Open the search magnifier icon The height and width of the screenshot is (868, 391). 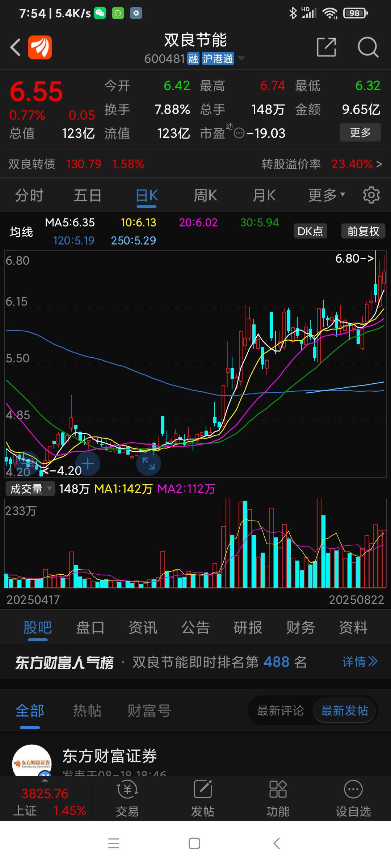coord(368,47)
